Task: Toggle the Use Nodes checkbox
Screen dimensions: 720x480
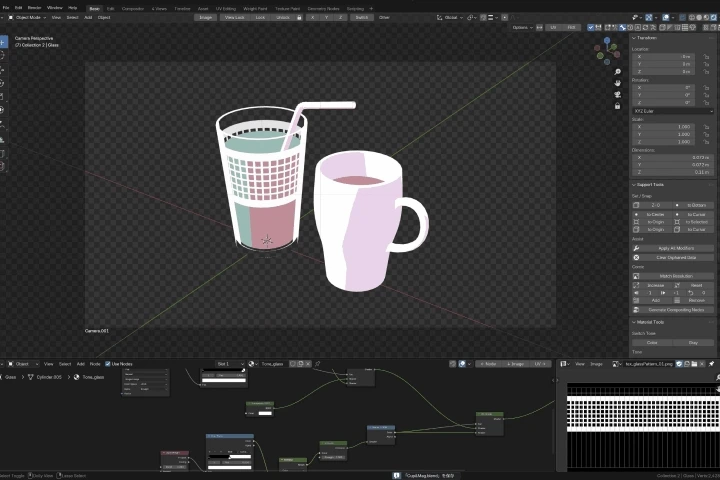Action: point(108,364)
